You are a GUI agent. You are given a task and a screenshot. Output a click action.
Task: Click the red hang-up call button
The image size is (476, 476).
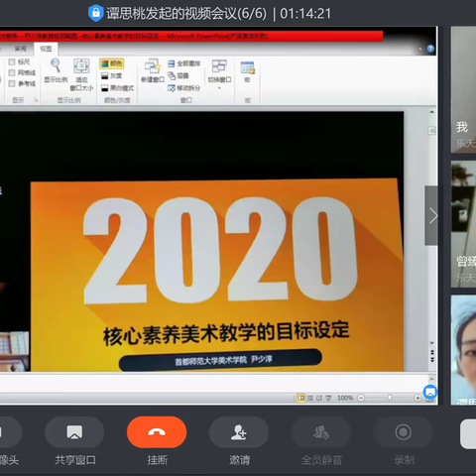tap(157, 432)
